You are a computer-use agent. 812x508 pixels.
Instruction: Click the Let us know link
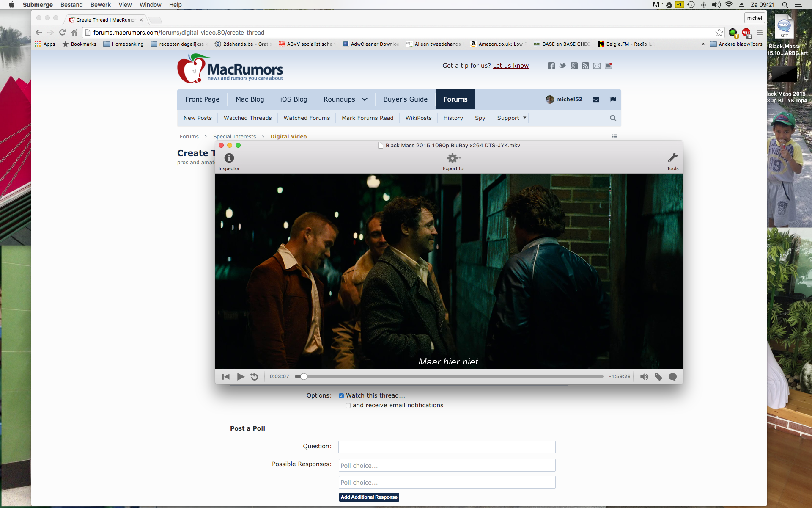click(510, 66)
